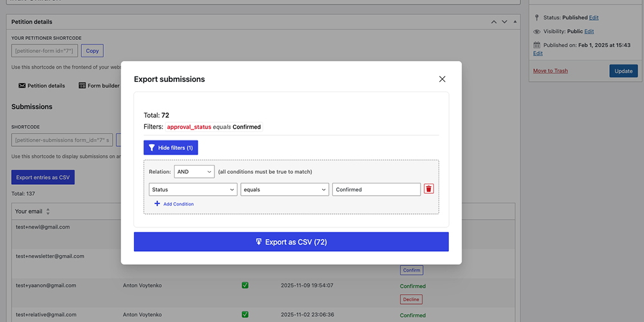Open the equals operator dropdown
This screenshot has height=322, width=644.
(x=285, y=189)
